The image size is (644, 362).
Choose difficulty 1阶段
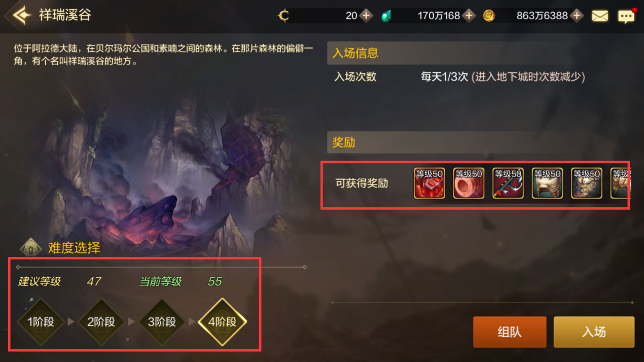pyautogui.click(x=41, y=322)
